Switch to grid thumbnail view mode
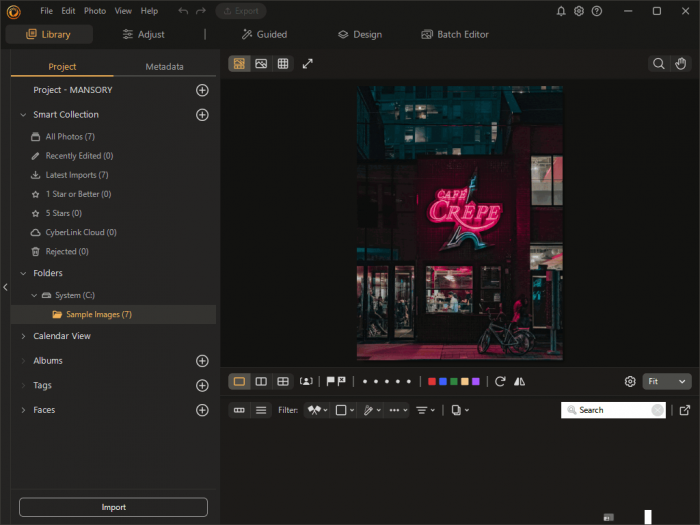Viewport: 700px width, 525px height. tap(283, 64)
